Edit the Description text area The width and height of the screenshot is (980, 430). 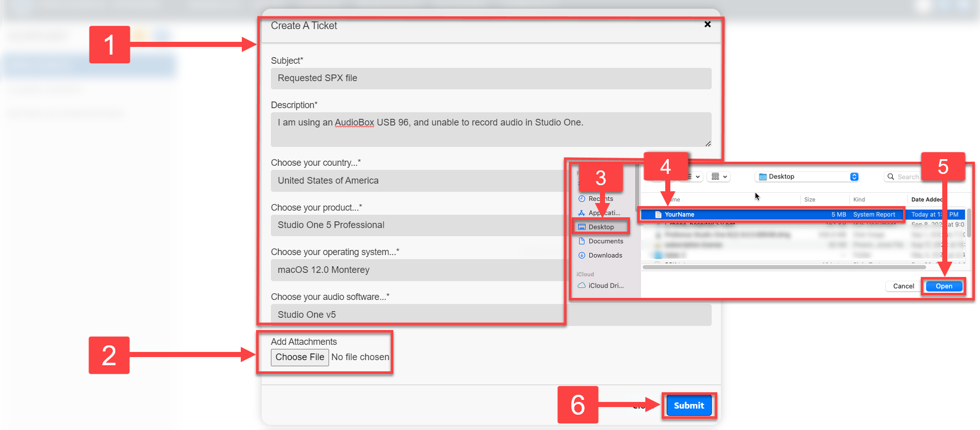(x=491, y=130)
